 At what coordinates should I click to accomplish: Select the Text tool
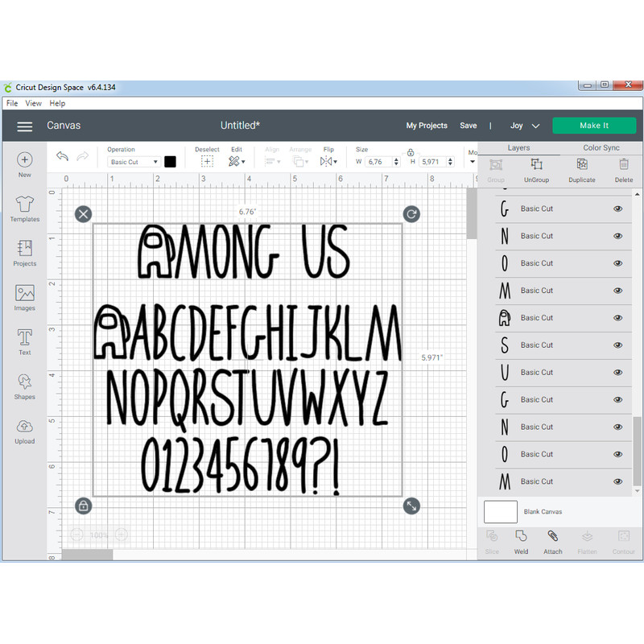point(24,340)
